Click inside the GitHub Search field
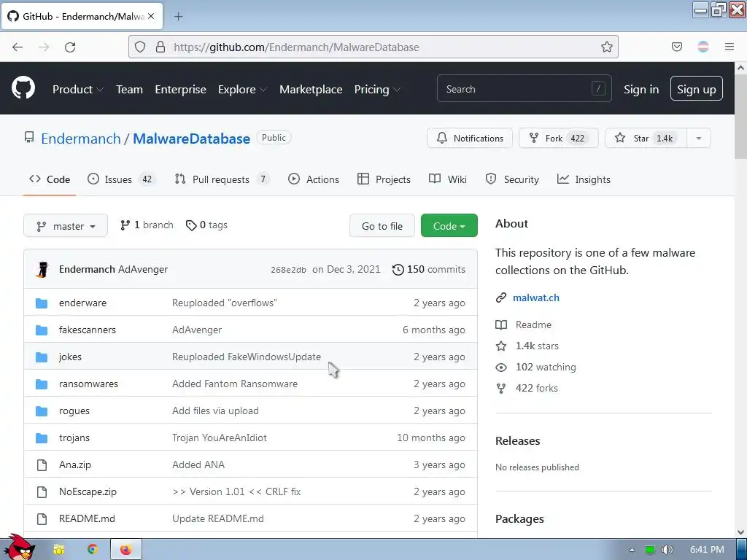This screenshot has width=747, height=560. (x=524, y=88)
